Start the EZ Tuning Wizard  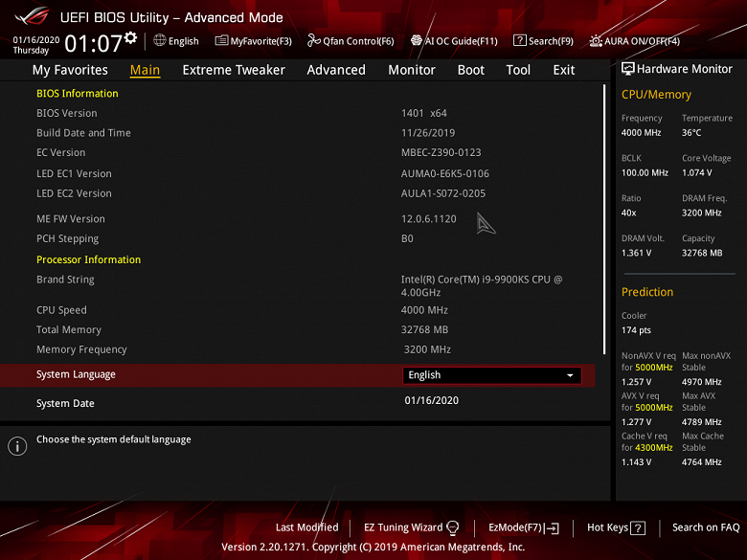click(x=412, y=527)
